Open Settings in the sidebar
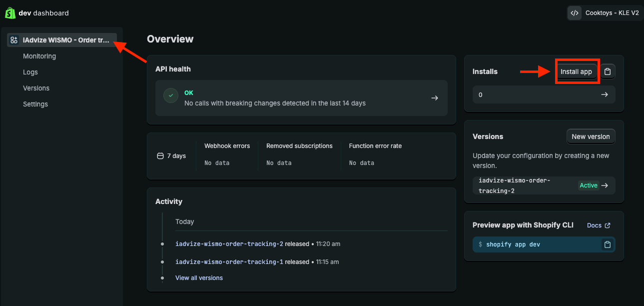 [35, 104]
